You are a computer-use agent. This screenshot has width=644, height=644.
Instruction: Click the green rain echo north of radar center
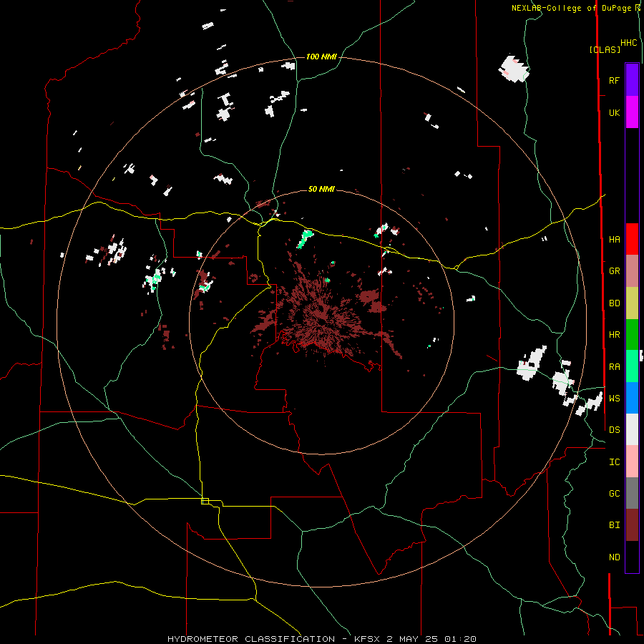click(x=305, y=238)
